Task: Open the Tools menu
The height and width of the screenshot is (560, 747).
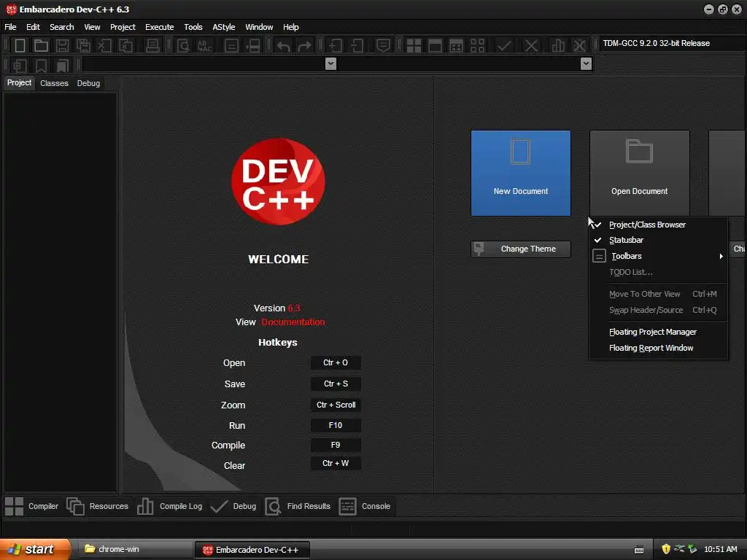Action: click(193, 27)
